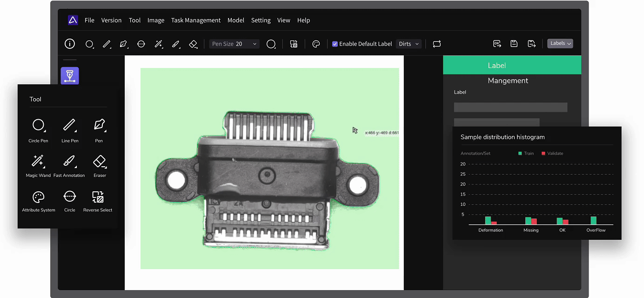644x298 pixels.
Task: Open the Labels dropdown button
Action: (x=560, y=43)
